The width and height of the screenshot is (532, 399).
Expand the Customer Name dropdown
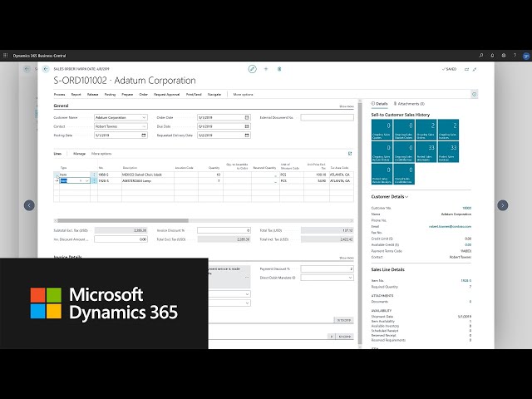click(145, 117)
